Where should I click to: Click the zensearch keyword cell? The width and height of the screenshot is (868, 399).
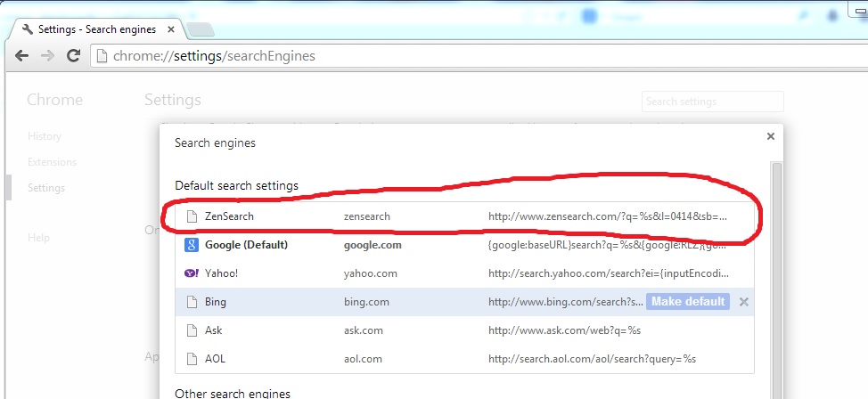(367, 216)
